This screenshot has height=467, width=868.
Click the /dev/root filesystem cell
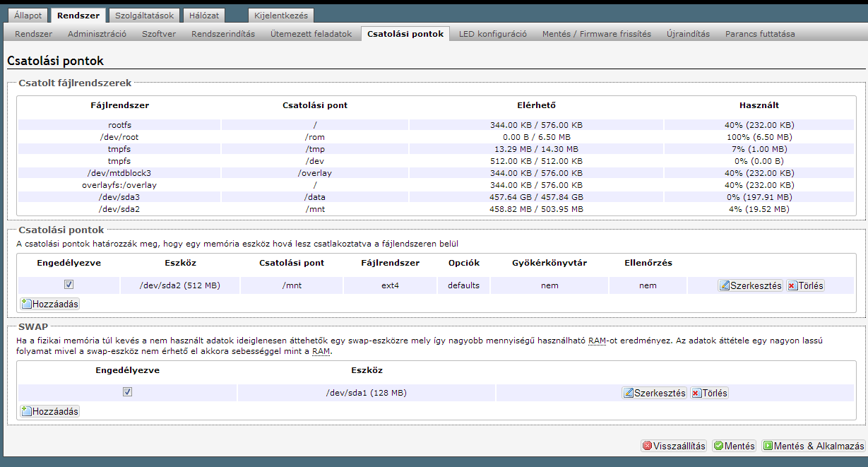(x=119, y=137)
